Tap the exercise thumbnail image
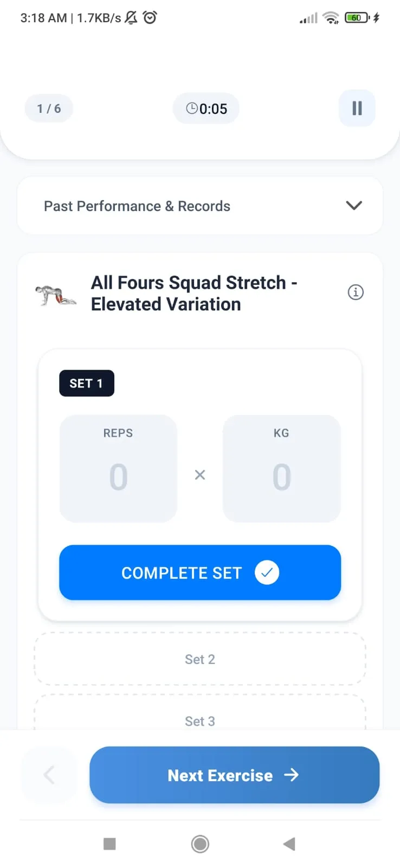This screenshot has height=868, width=400. click(x=56, y=295)
